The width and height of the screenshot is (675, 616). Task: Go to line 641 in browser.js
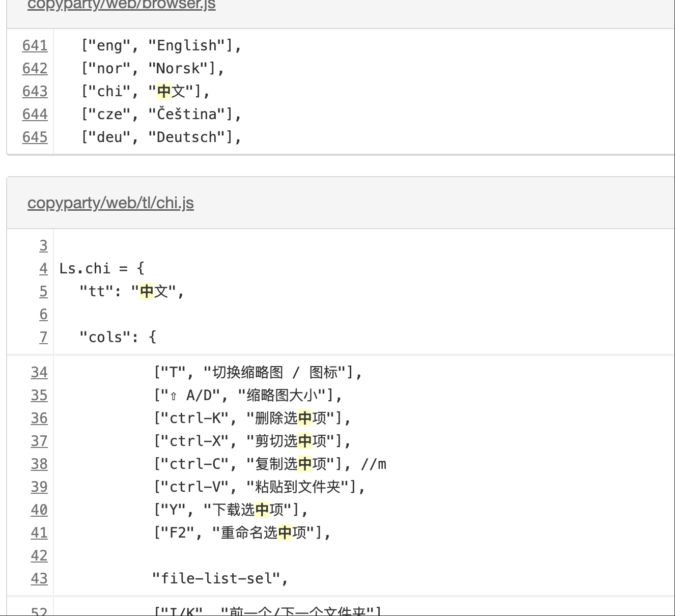[x=35, y=45]
